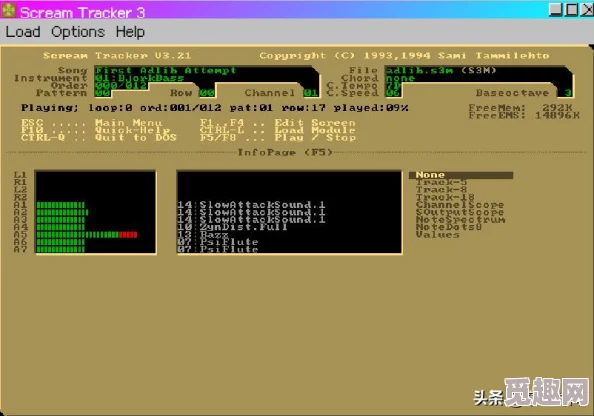This screenshot has width=594, height=416.
Task: Click the Song name field 'First Adlib Attempt'
Action: coord(166,70)
